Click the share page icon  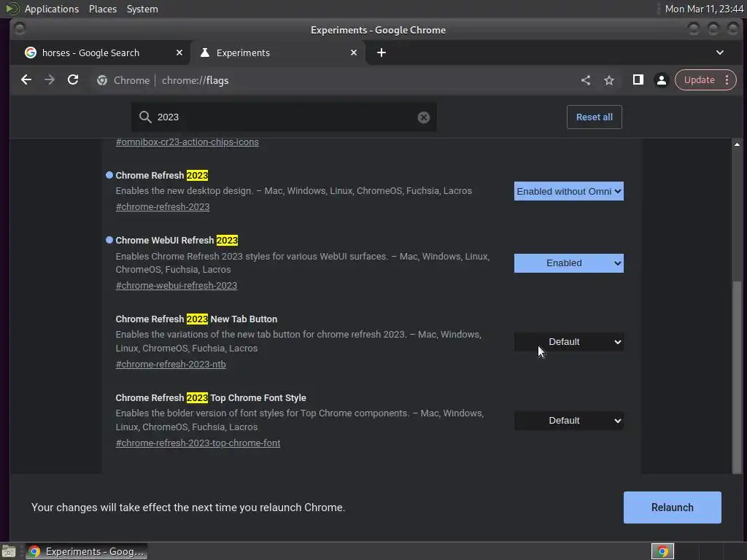586,80
